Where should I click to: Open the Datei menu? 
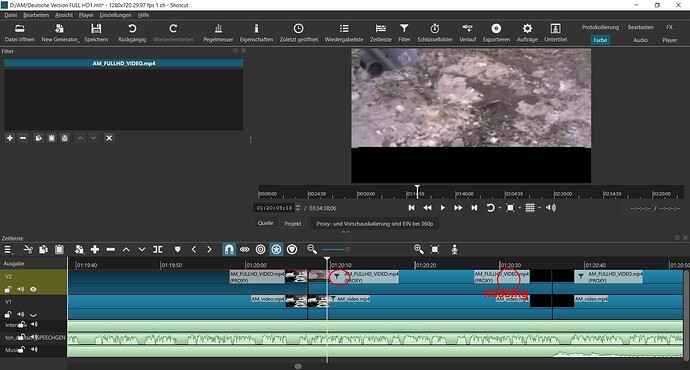pyautogui.click(x=11, y=15)
